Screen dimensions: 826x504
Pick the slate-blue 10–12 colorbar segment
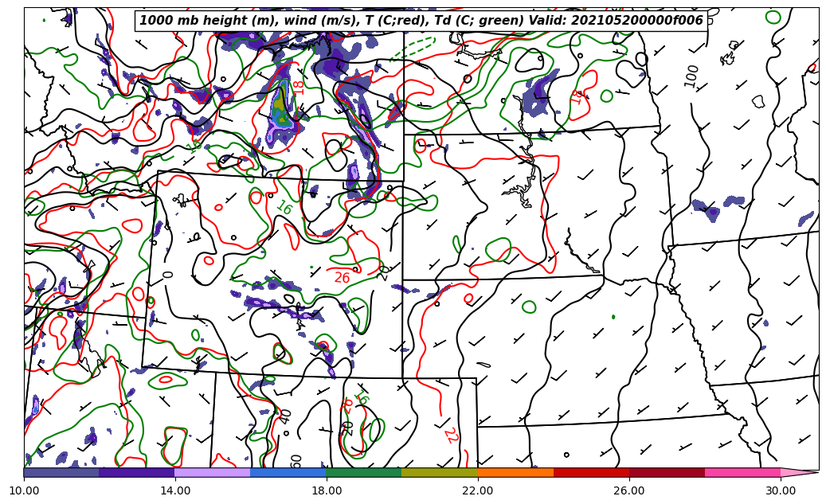coord(61,472)
